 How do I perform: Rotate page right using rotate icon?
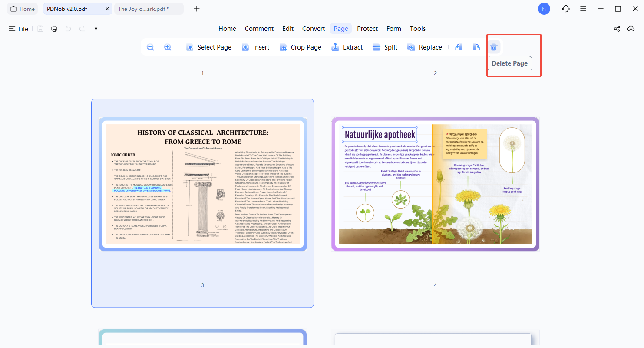click(x=476, y=47)
